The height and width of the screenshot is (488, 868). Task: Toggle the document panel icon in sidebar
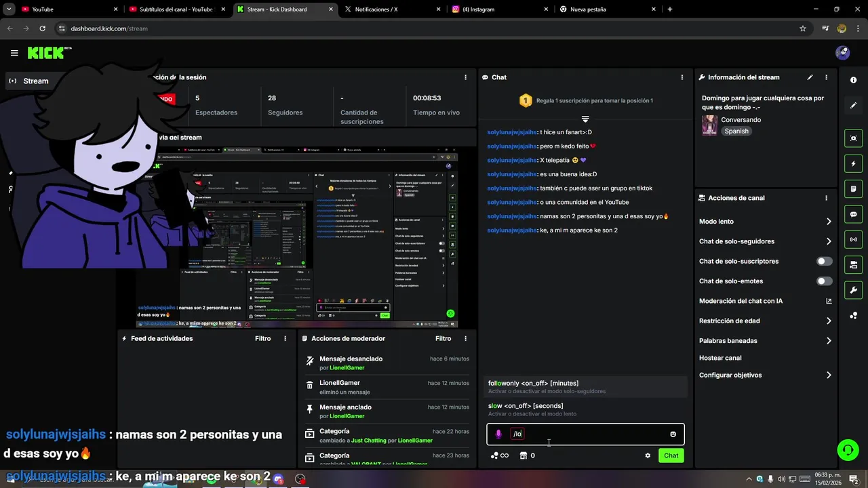click(x=853, y=188)
